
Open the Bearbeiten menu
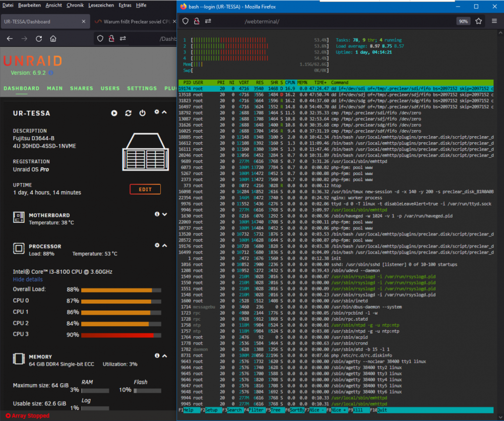(29, 5)
